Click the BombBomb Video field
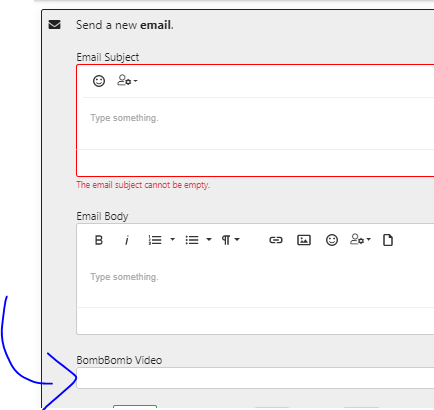This screenshot has width=434, height=410. 255,378
